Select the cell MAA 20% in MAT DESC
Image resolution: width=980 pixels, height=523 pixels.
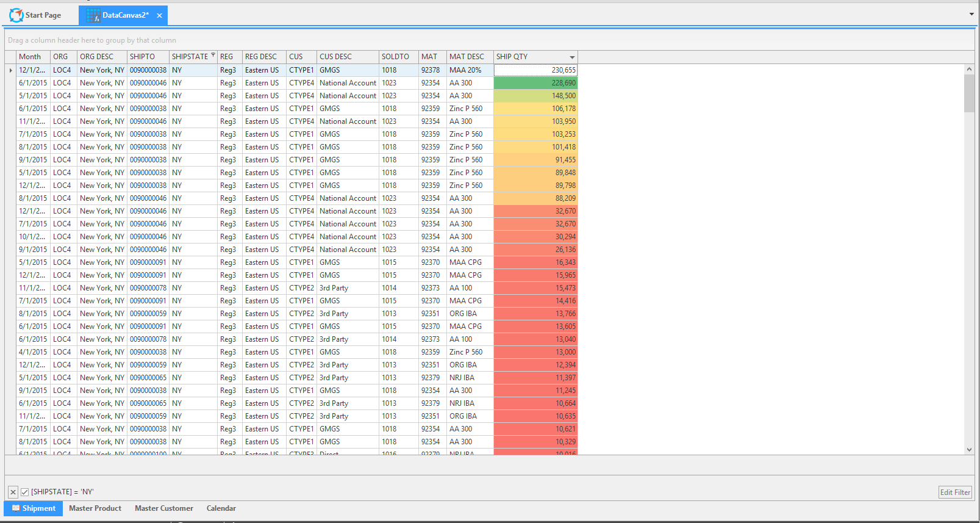pos(470,70)
